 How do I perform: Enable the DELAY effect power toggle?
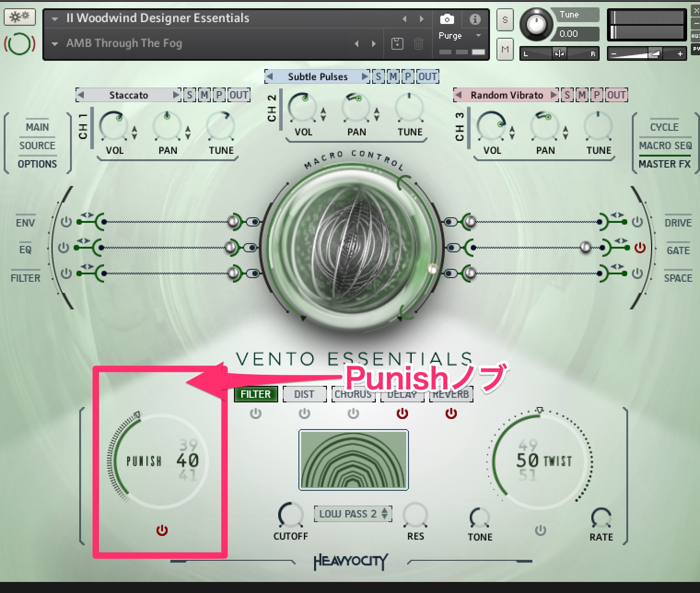402,413
